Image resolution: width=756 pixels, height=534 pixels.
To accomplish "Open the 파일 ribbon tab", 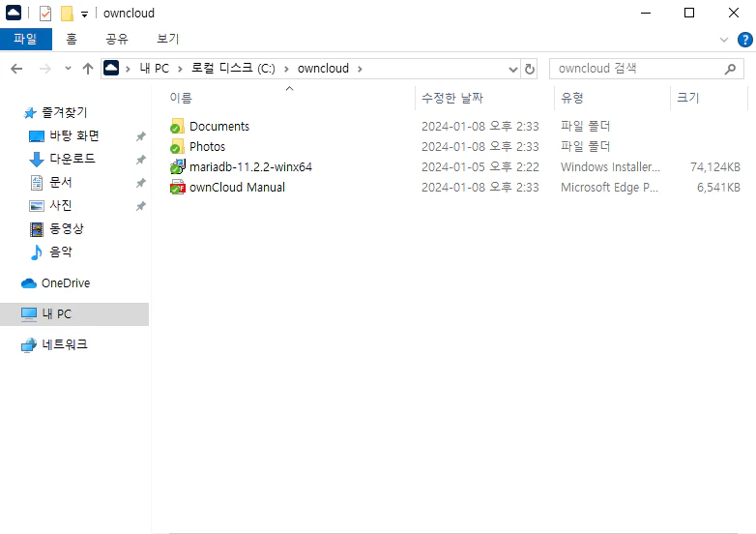I will 25,39.
